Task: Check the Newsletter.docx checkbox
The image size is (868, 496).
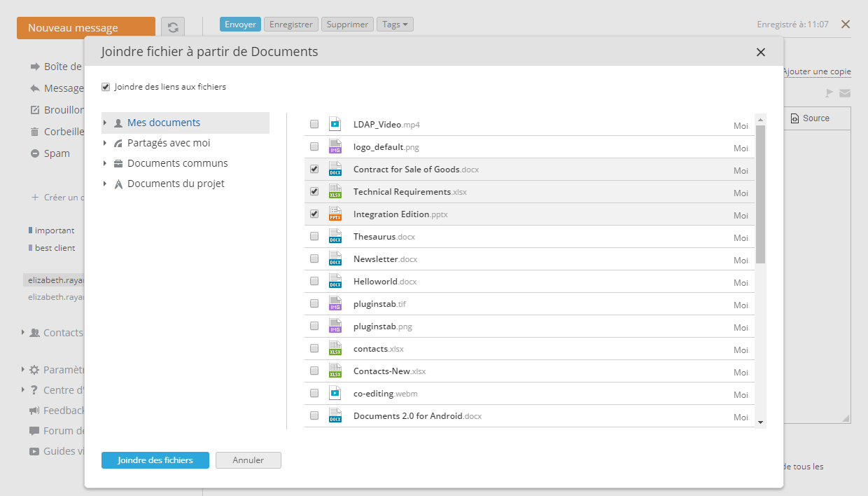Action: 314,259
